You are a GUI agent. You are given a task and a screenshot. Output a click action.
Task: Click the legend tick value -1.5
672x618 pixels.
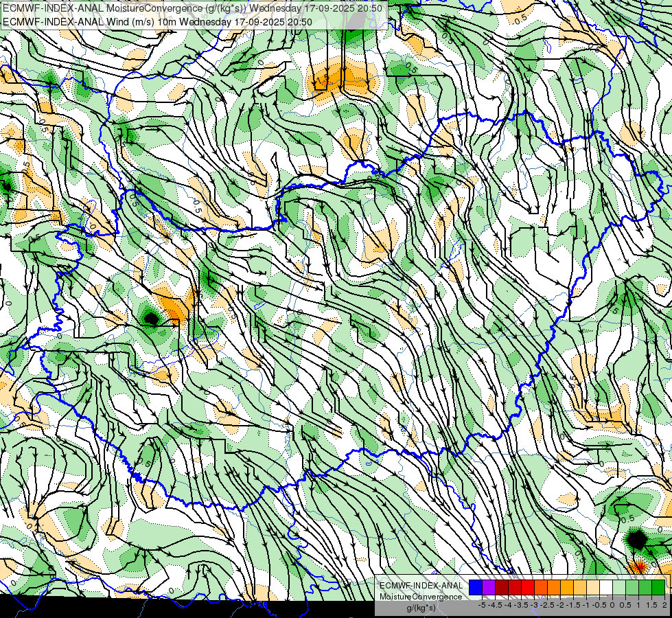pos(573,605)
